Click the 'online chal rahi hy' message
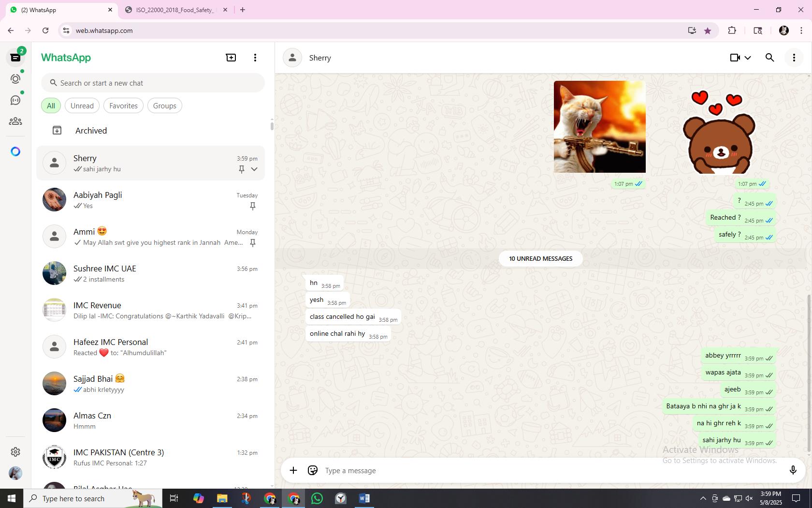This screenshot has width=812, height=508. click(x=348, y=334)
